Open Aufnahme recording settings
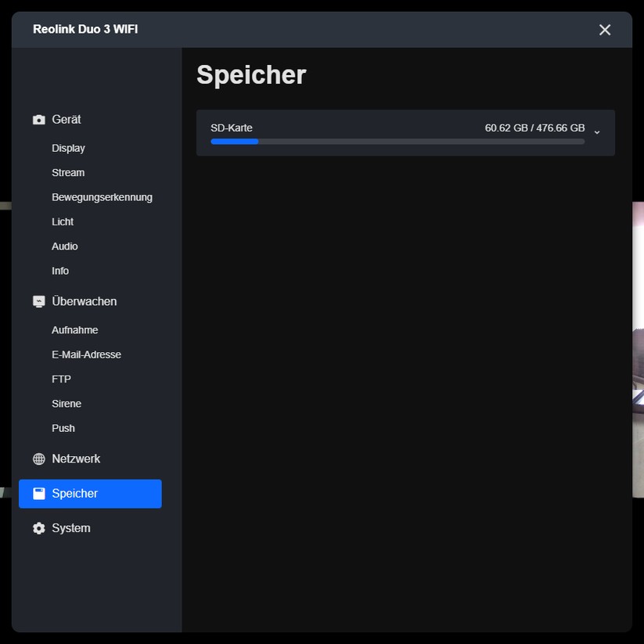Screen dimensions: 644x644 (75, 329)
